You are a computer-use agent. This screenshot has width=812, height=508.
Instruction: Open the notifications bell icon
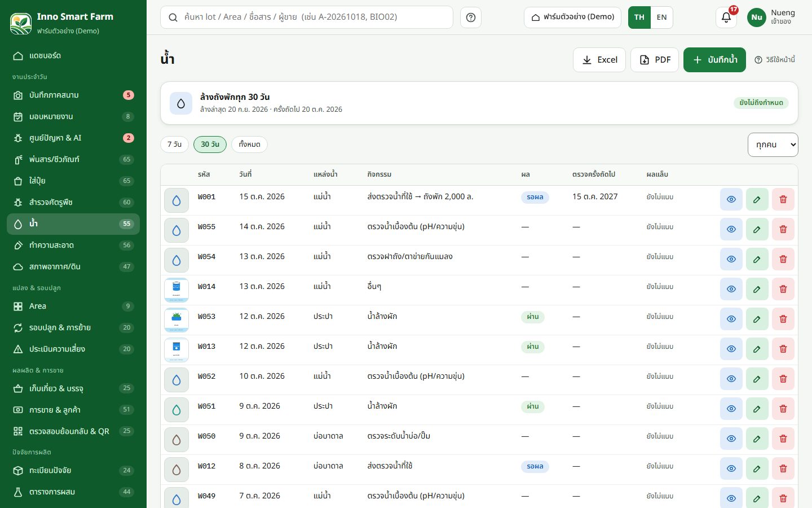(x=726, y=17)
